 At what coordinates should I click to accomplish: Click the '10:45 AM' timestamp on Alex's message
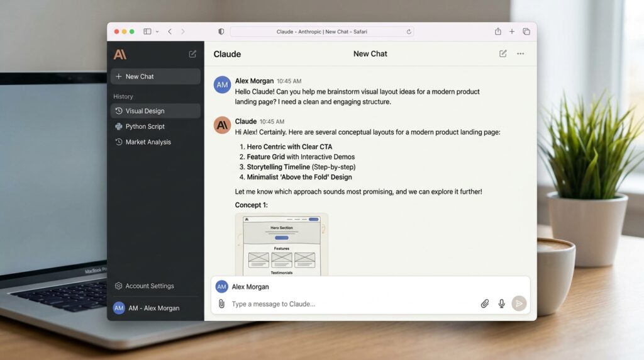tap(289, 81)
